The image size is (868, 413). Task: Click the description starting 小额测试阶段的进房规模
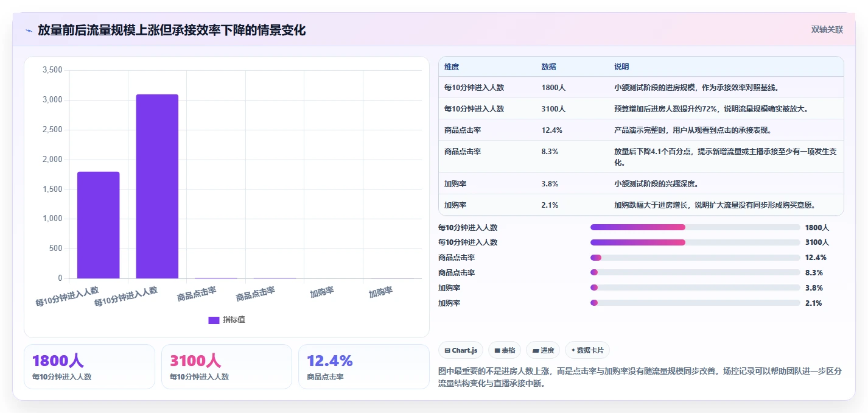(x=696, y=88)
